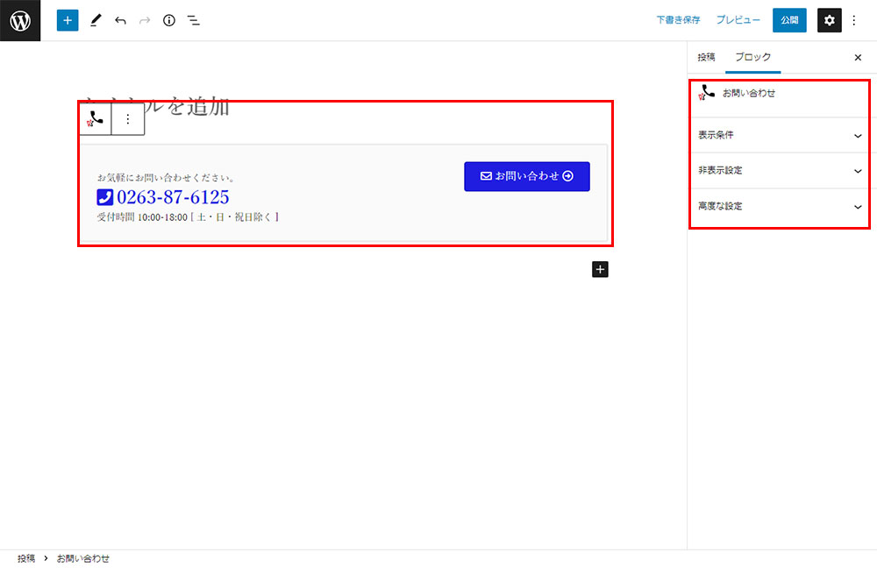
Task: Switch to the 投稿 tab
Action: click(706, 57)
